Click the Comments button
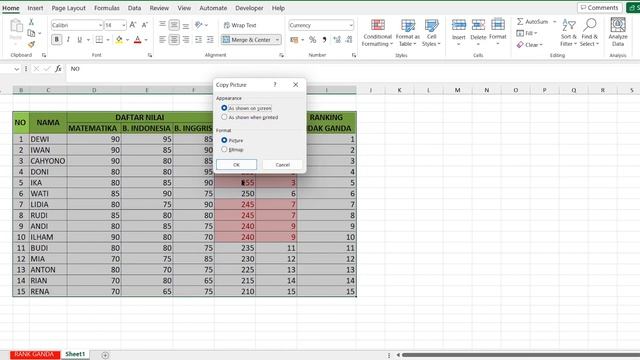This screenshot has height=360, width=640. click(x=600, y=7)
